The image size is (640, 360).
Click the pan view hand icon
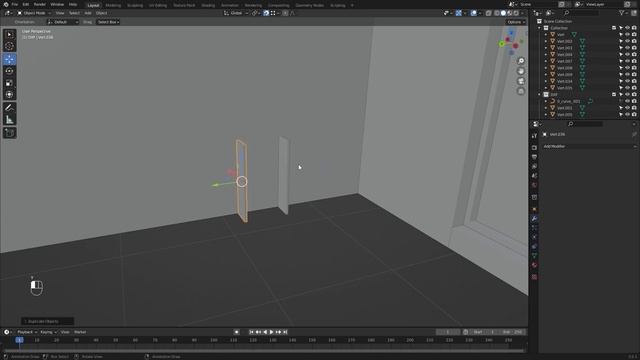[521, 71]
